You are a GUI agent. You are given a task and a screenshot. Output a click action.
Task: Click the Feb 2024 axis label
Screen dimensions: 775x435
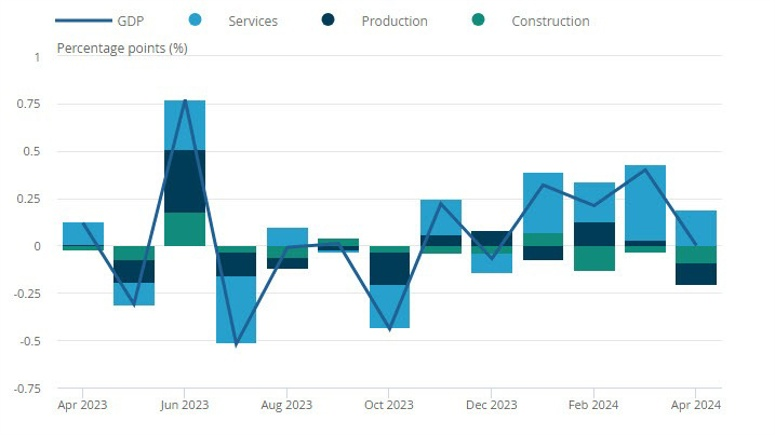coord(593,405)
